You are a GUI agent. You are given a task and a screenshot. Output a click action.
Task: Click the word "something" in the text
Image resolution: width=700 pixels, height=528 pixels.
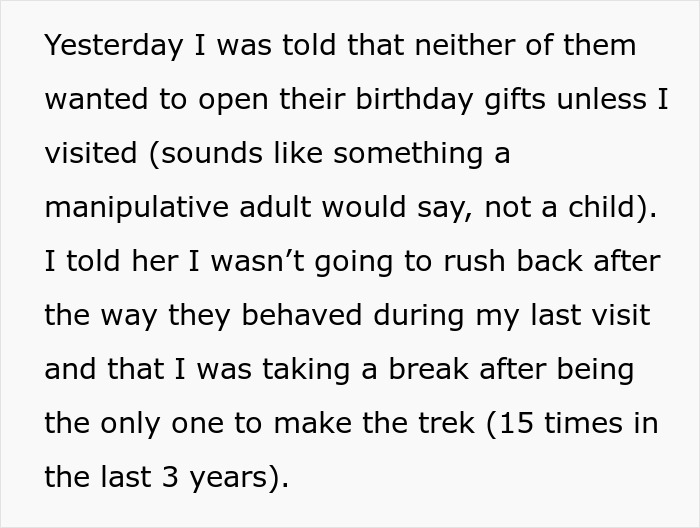click(399, 154)
